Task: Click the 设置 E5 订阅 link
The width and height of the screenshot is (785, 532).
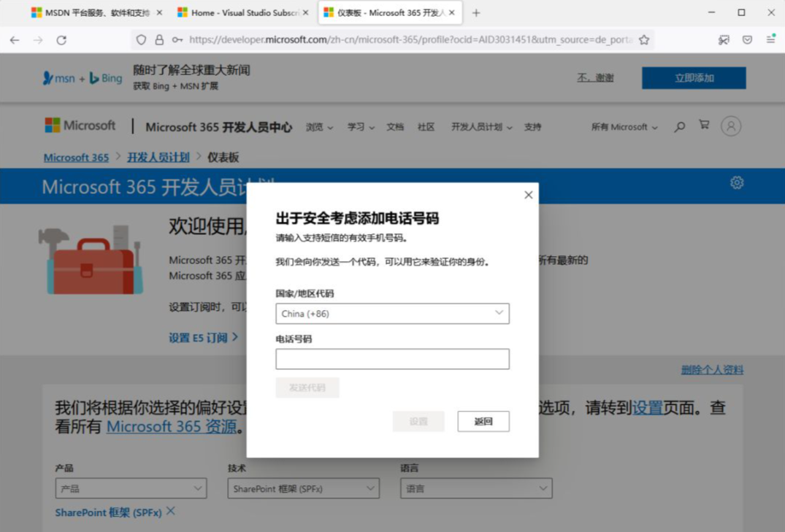Action: 203,338
